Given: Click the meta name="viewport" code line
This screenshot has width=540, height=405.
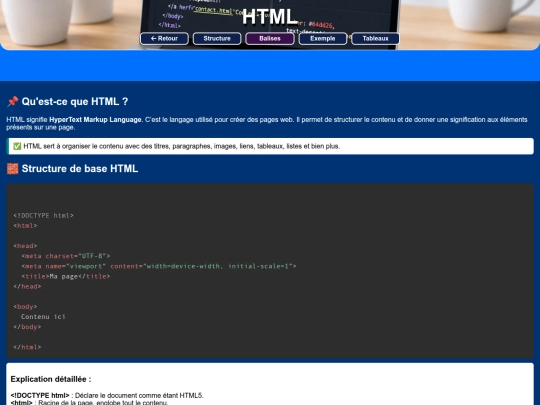Looking at the screenshot, I should click(159, 266).
